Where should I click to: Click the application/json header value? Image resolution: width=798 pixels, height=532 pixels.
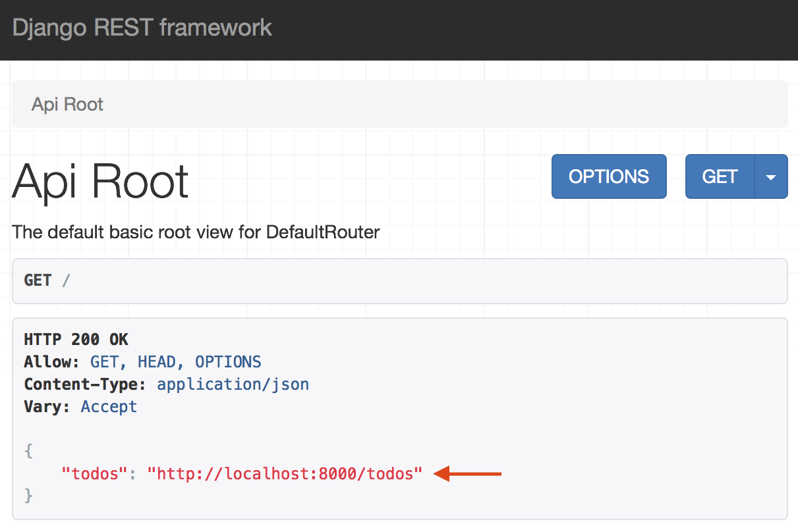tap(233, 385)
